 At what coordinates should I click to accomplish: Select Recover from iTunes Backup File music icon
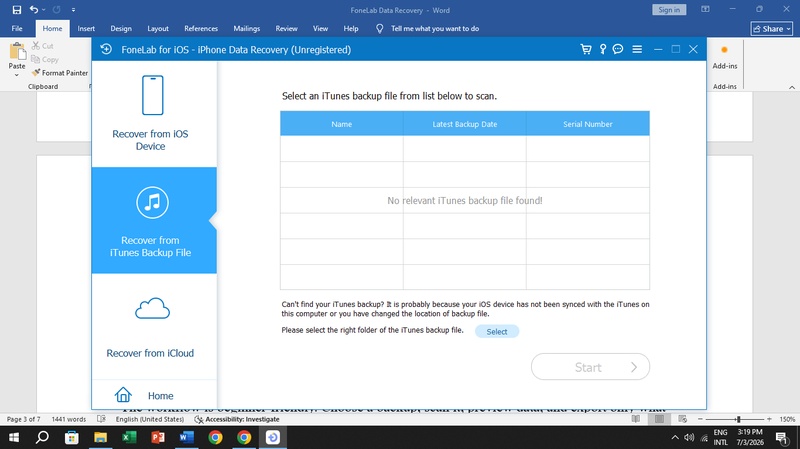[152, 203]
